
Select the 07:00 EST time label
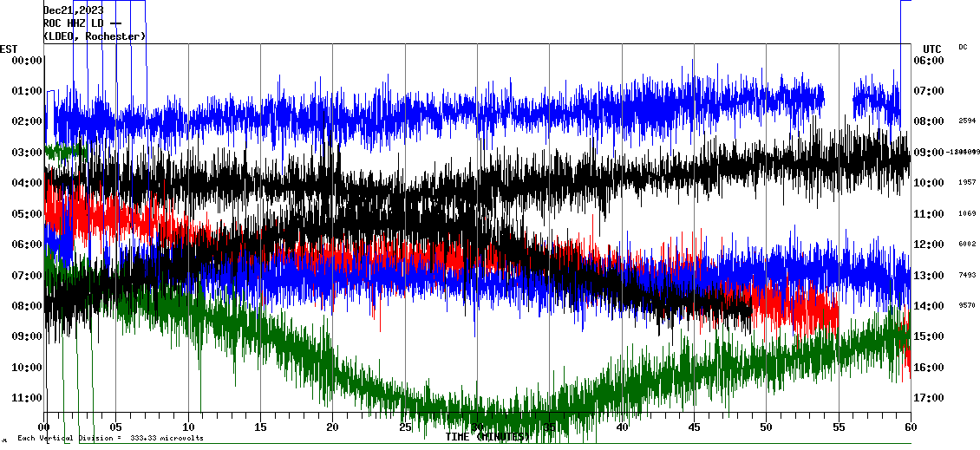[27, 276]
